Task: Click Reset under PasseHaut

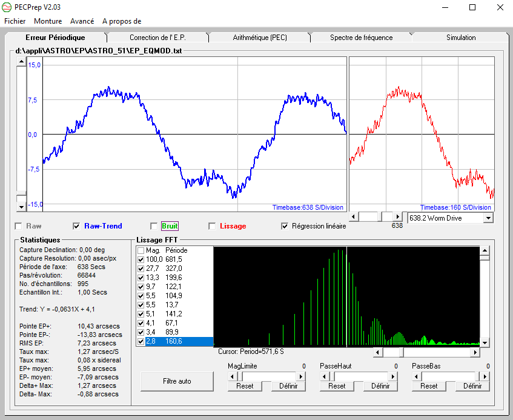Action: pyautogui.click(x=337, y=386)
